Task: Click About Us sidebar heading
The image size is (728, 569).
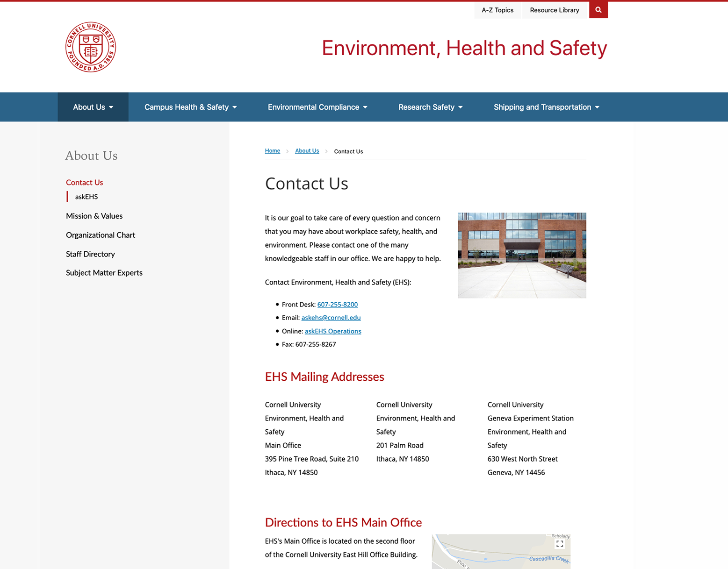Action: pyautogui.click(x=92, y=156)
